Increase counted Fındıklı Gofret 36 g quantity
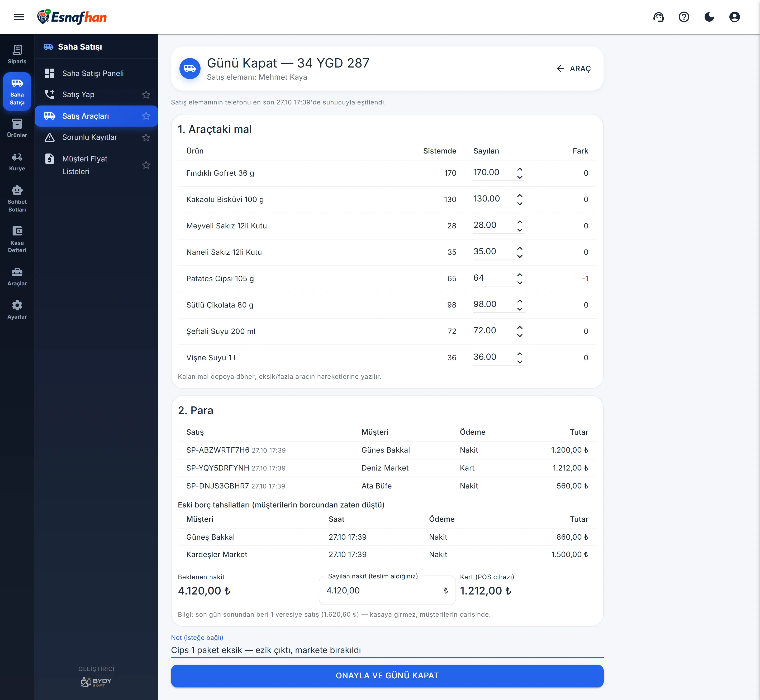 [x=520, y=169]
